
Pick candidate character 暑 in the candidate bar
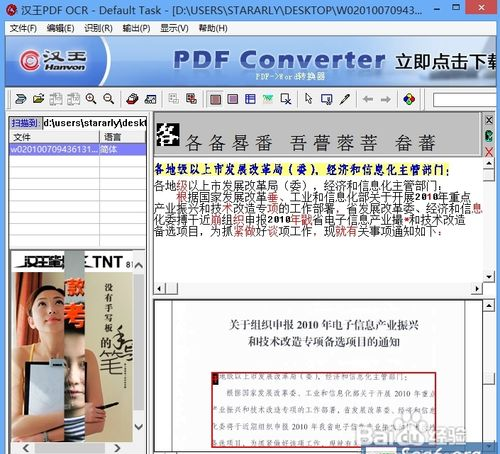[x=240, y=143]
